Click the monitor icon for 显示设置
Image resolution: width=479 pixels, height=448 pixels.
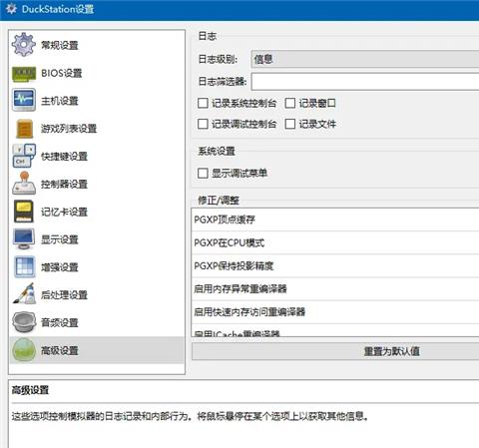(x=24, y=238)
